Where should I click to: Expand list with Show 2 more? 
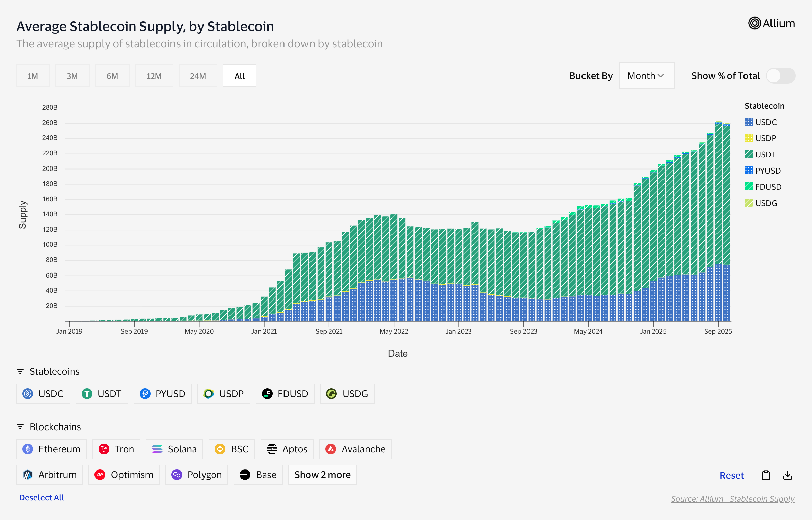click(322, 475)
